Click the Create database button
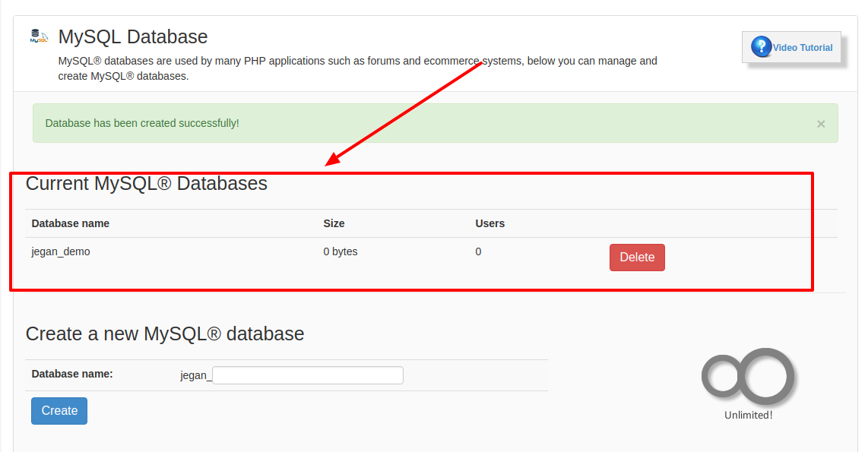The height and width of the screenshot is (452, 868). 59,410
